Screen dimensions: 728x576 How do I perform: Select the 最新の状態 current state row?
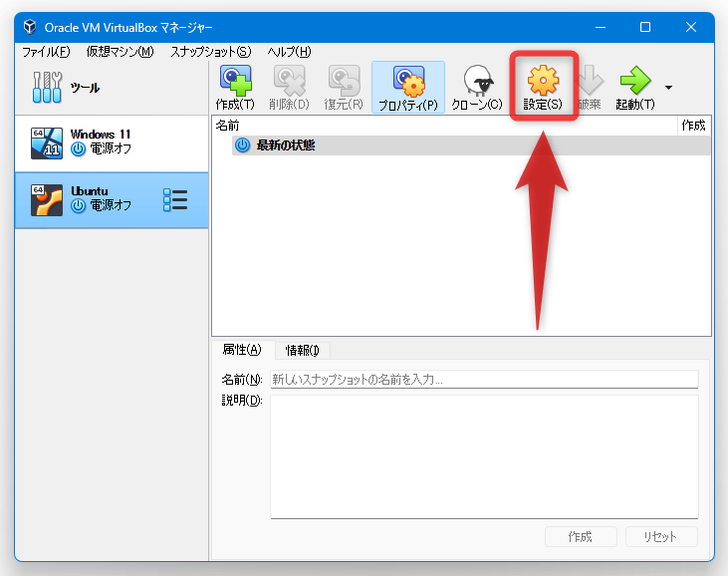tap(471, 145)
